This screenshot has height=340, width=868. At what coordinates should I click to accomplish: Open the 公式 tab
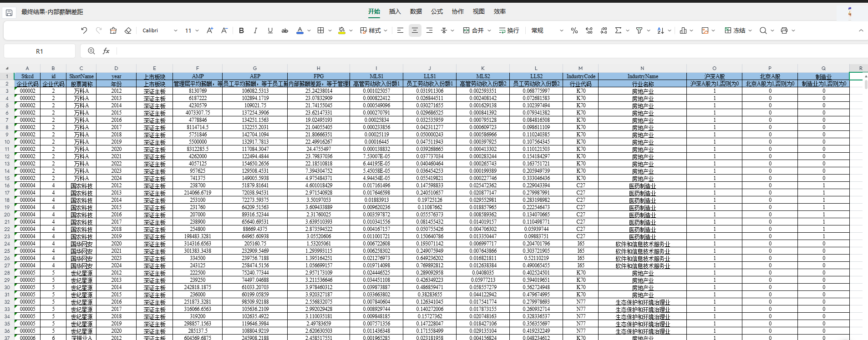tap(437, 11)
